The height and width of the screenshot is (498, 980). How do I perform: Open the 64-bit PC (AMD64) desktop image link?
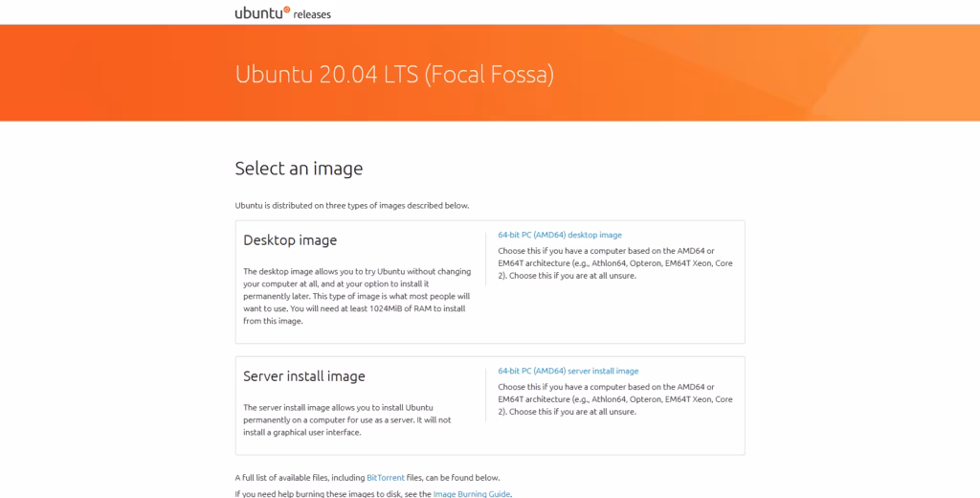[559, 235]
